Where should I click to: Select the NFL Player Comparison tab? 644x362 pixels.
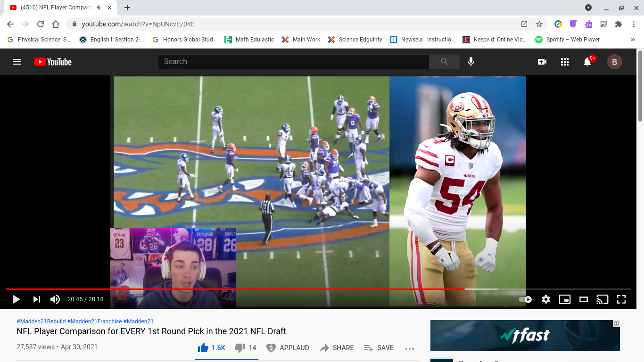click(60, 8)
